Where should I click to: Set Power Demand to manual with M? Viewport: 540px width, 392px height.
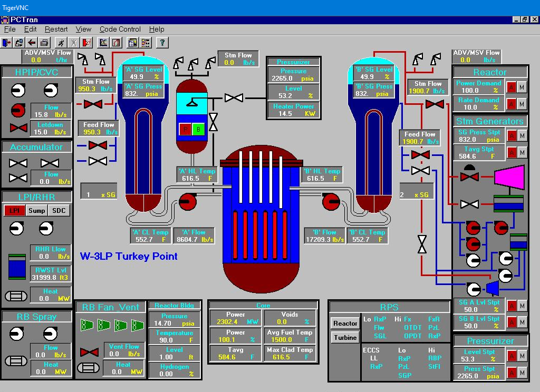point(522,87)
